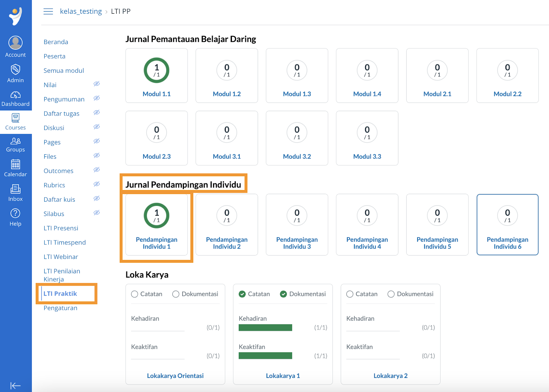Viewport: 549px width, 392px height.
Task: Click hidden eye icon beside Nilai
Action: [x=97, y=84]
